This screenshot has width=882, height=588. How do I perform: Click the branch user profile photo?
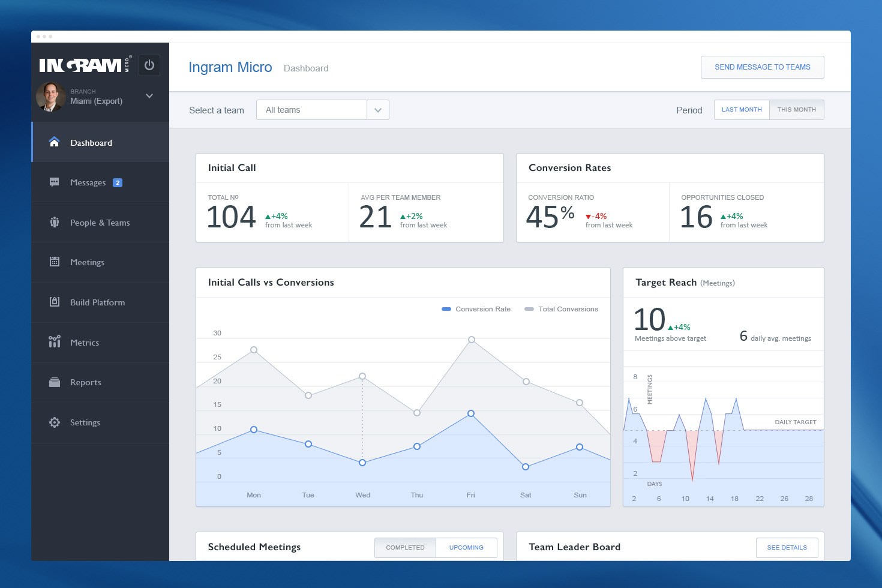[x=50, y=97]
